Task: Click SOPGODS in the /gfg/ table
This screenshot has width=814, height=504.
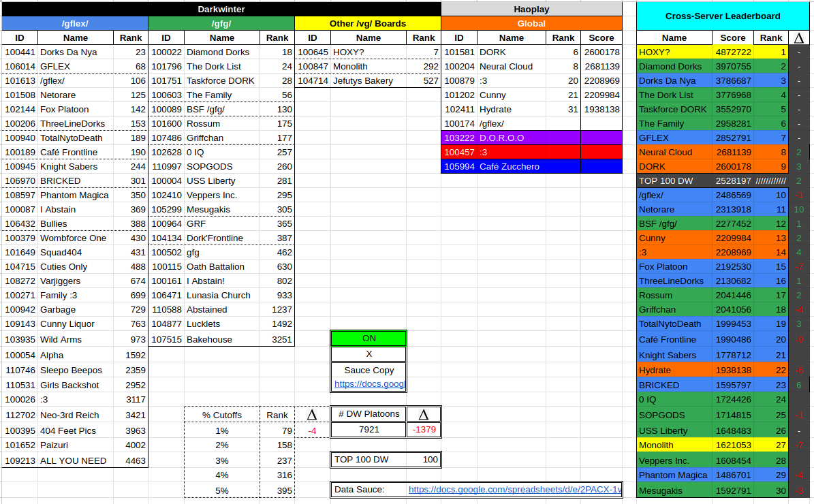Action: point(221,167)
